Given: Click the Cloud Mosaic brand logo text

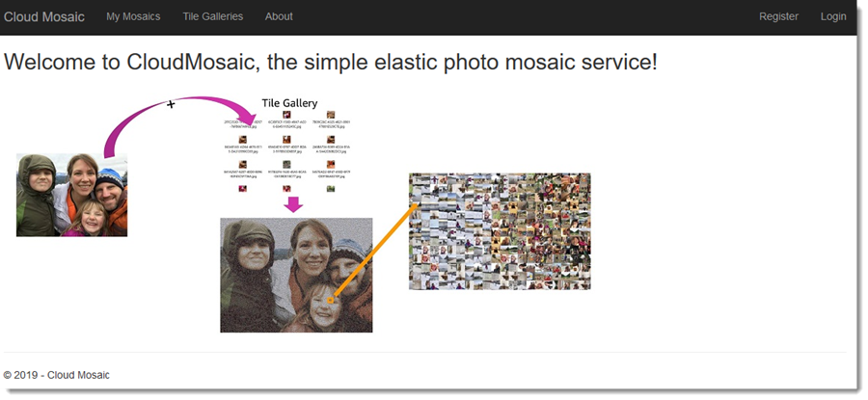Looking at the screenshot, I should tap(44, 16).
